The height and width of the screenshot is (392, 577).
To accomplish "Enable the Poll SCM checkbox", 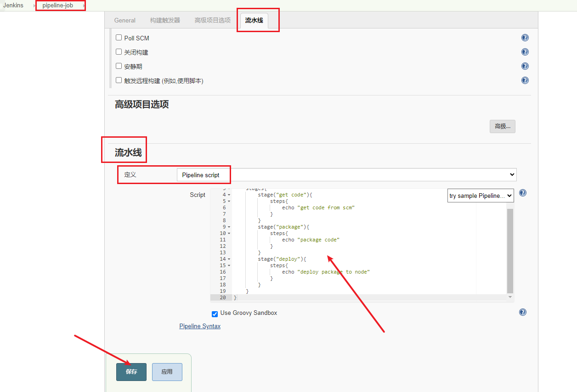I will click(119, 38).
